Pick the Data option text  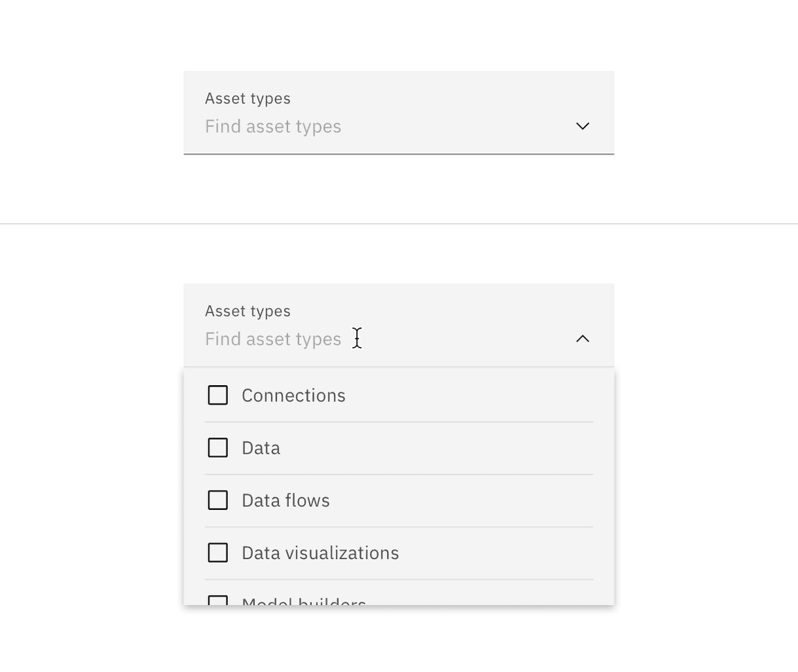pyautogui.click(x=261, y=448)
